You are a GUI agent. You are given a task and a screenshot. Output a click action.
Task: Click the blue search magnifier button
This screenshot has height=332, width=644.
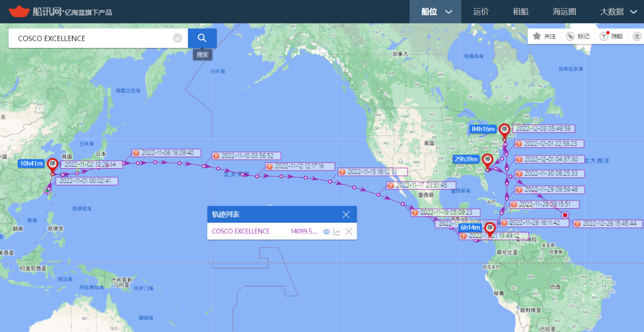point(202,38)
